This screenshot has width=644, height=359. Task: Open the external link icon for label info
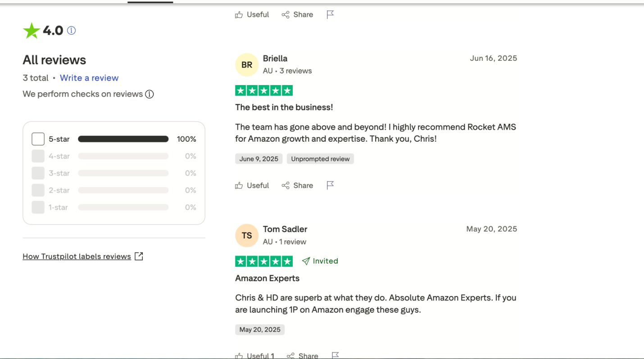coord(139,256)
